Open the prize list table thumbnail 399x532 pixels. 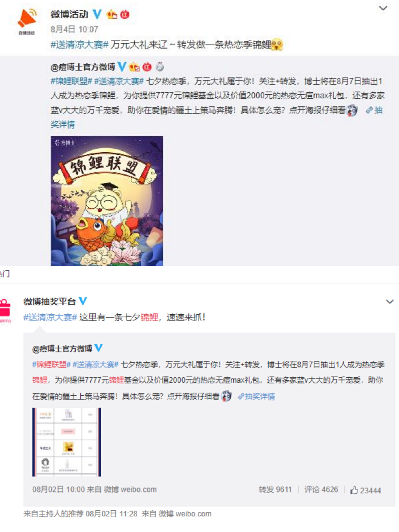[67, 442]
